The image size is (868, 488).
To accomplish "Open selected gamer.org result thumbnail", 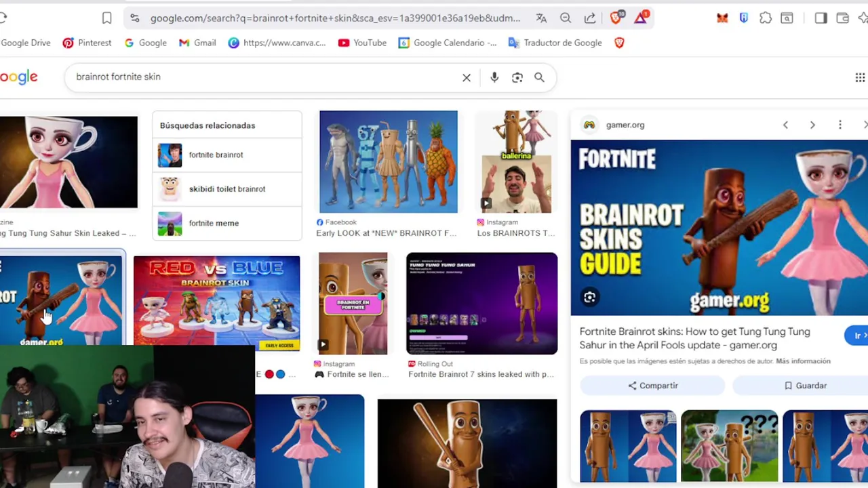I will click(62, 300).
